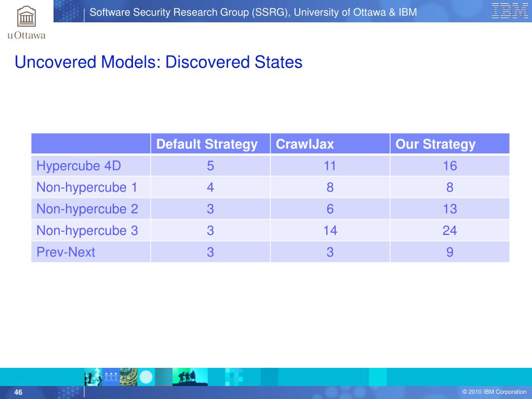532x399 pixels.
Task: Click the uOttawa building logo
Action: click(26, 16)
